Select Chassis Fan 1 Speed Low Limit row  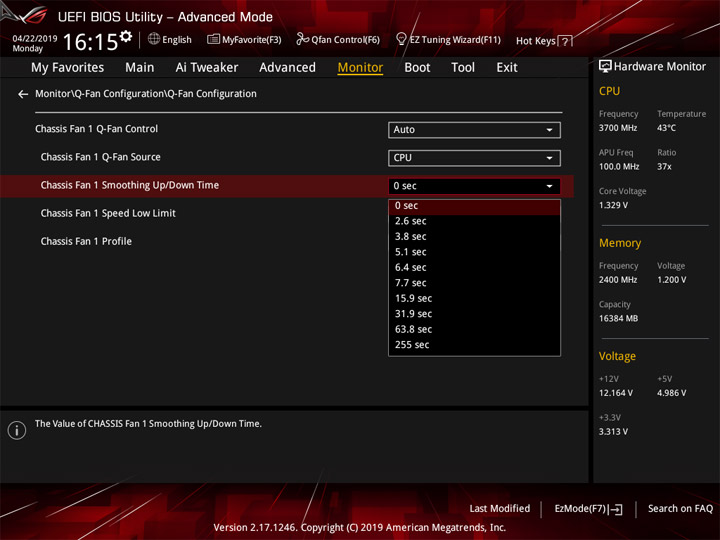(108, 214)
